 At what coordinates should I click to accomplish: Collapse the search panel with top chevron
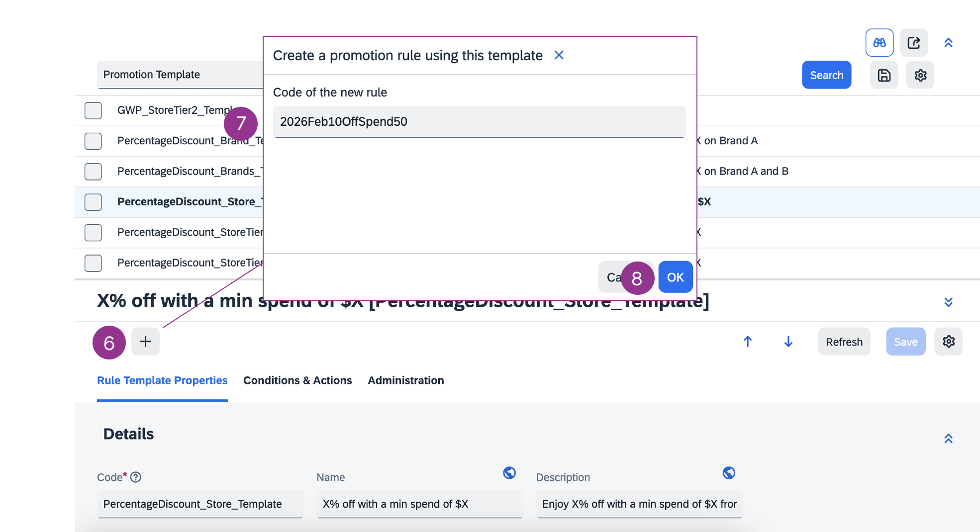tap(948, 43)
